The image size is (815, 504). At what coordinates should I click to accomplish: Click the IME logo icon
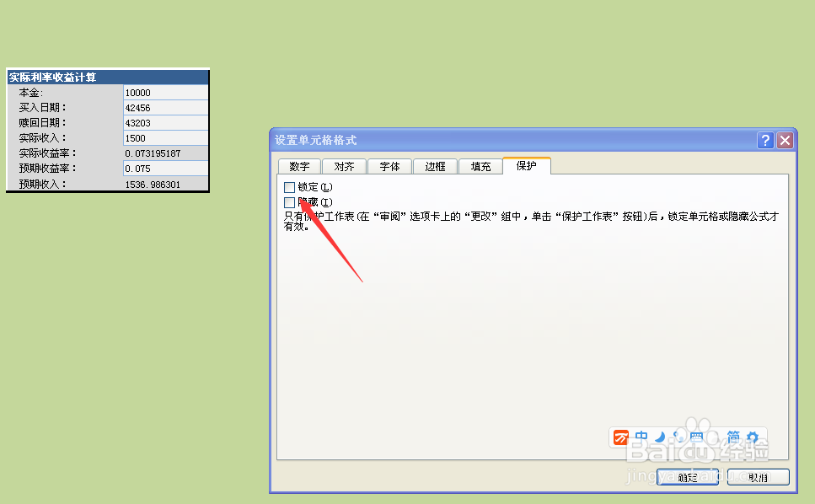pos(620,437)
